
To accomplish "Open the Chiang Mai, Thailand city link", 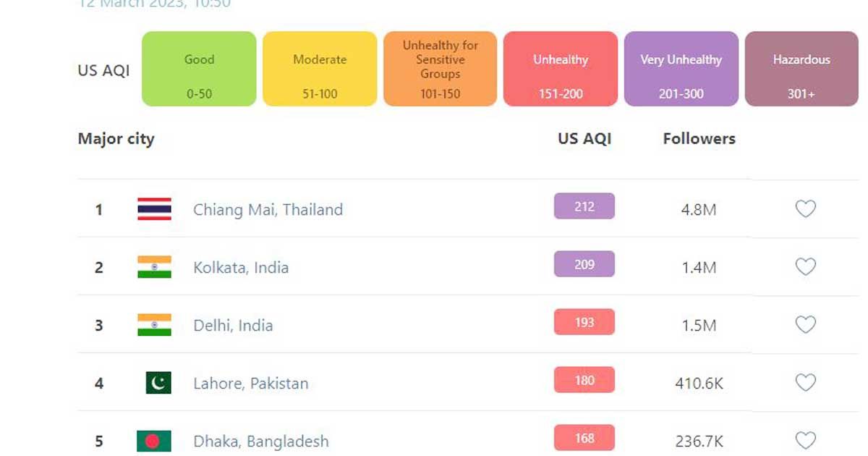I will pyautogui.click(x=268, y=210).
